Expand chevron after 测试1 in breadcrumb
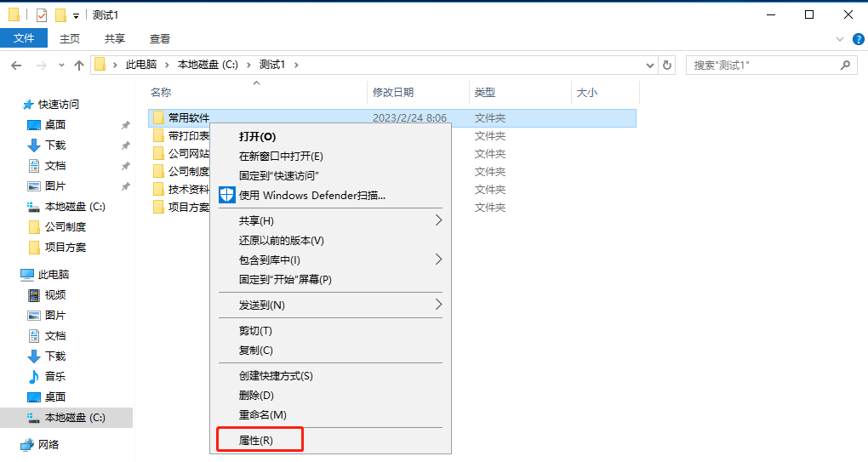The width and height of the screenshot is (868, 462). coord(297,65)
